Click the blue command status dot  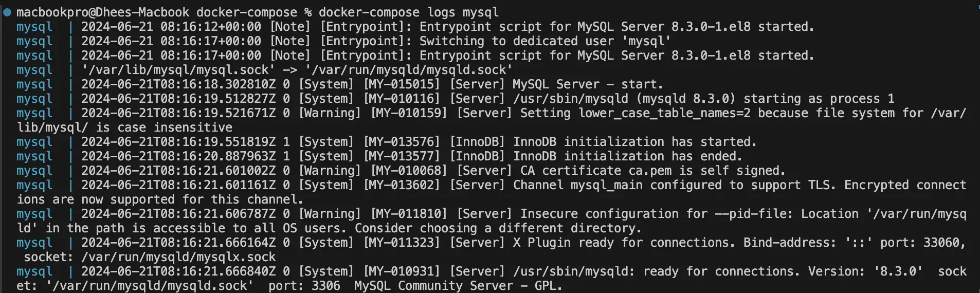point(7,12)
